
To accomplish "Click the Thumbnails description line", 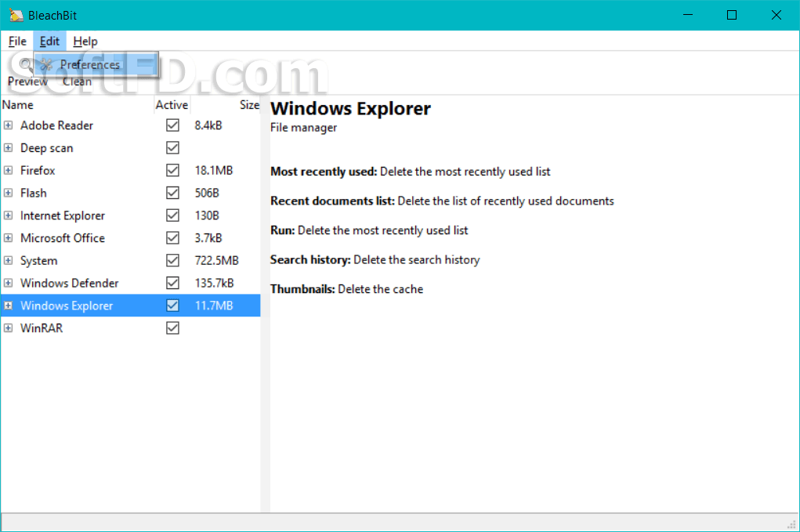I will (x=346, y=289).
